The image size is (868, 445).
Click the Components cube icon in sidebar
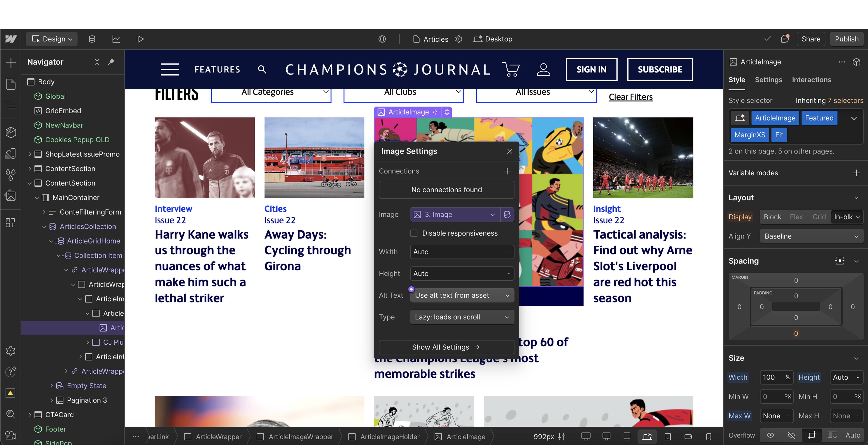(x=11, y=132)
